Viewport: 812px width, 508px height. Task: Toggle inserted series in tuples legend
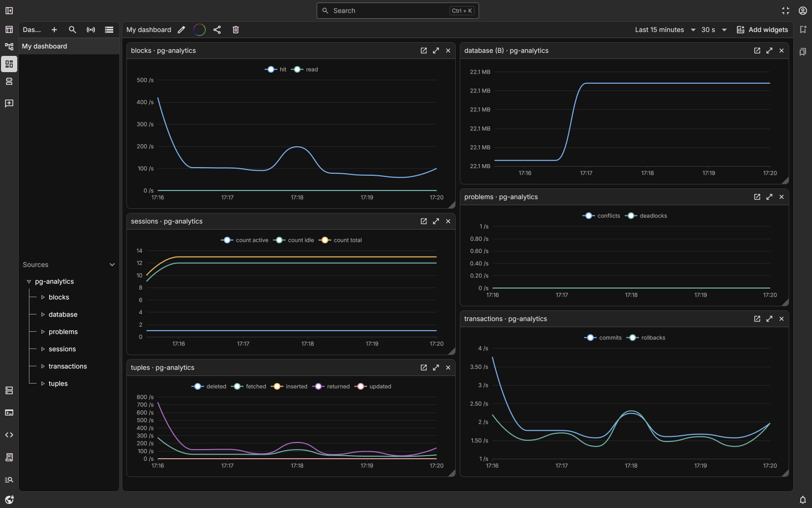289,387
